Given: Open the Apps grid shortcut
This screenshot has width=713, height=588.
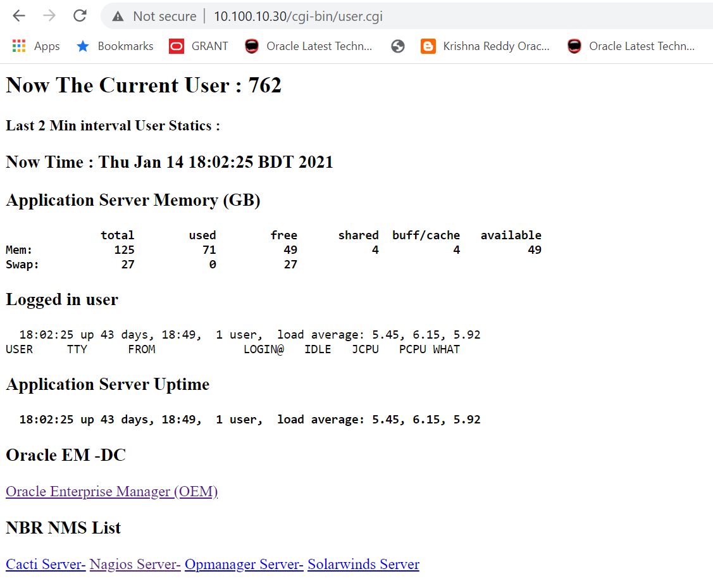Looking at the screenshot, I should pyautogui.click(x=36, y=46).
